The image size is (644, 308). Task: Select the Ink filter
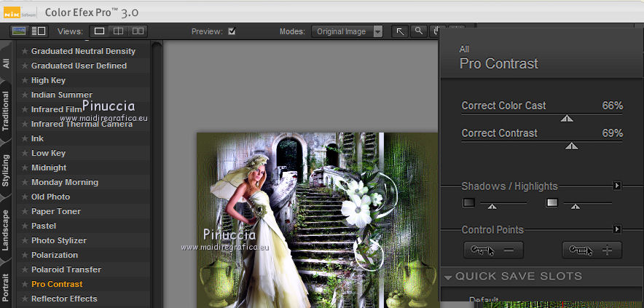(83, 138)
